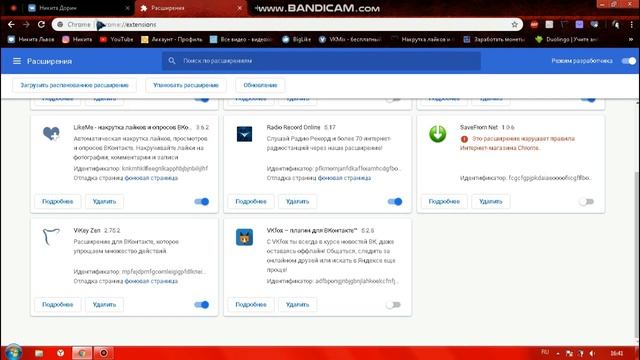
Task: Click the browser forward arrow
Action: point(26,24)
